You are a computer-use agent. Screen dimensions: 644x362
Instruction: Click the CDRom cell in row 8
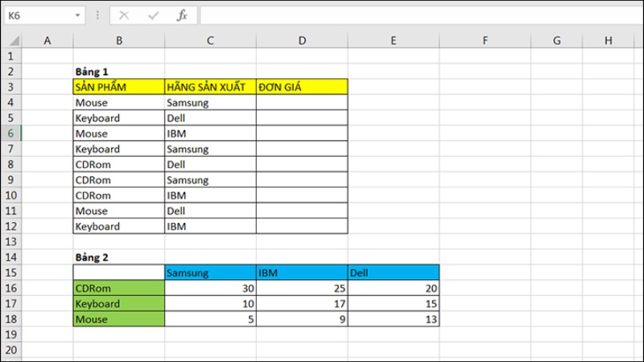[x=118, y=164]
